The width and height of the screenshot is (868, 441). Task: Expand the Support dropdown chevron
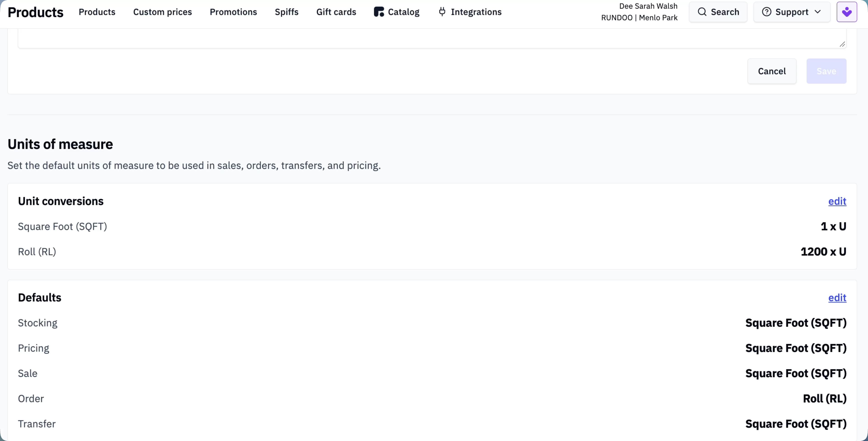point(817,12)
